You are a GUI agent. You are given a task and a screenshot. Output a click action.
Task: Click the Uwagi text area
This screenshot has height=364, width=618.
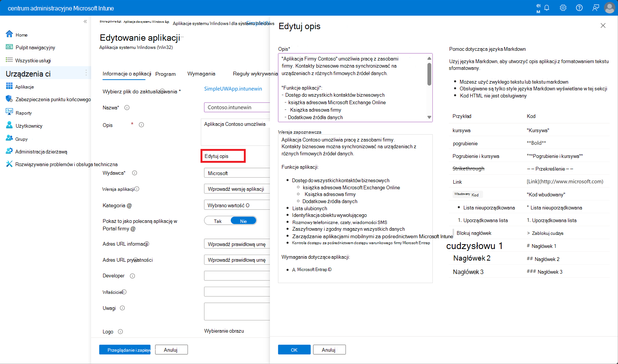237,311
